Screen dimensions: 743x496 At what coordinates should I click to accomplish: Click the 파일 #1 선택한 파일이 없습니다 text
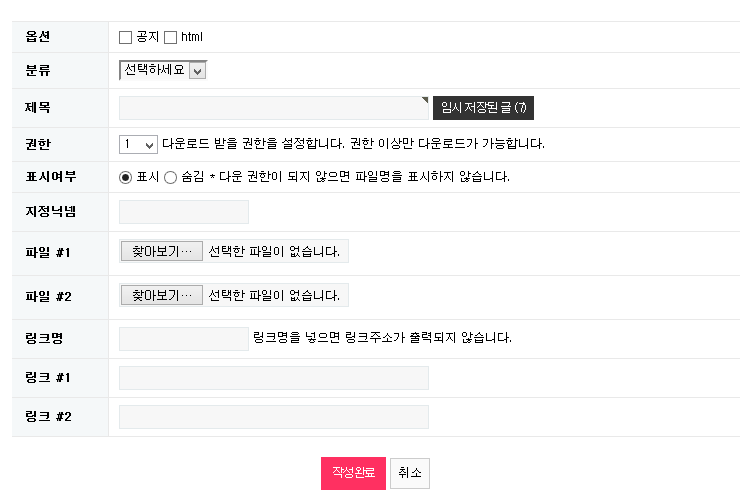point(274,251)
